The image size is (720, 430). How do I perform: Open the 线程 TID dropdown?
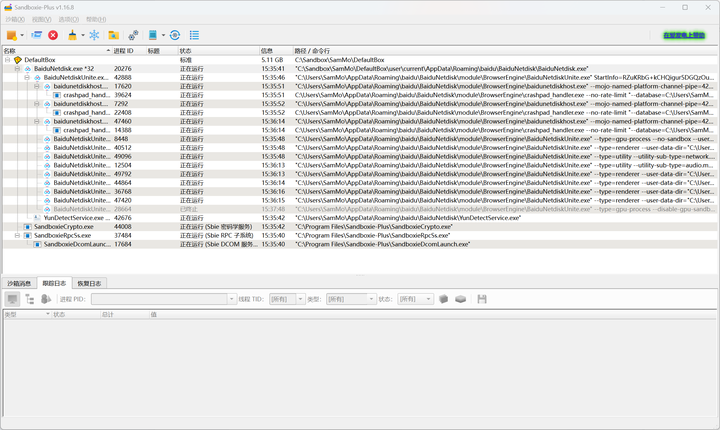click(x=287, y=299)
